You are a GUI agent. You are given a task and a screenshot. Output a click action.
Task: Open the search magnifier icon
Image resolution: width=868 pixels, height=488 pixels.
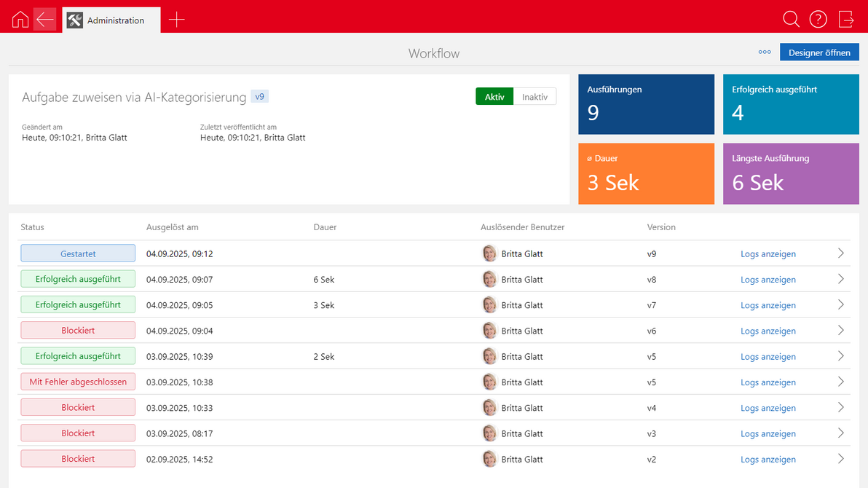pyautogui.click(x=791, y=20)
